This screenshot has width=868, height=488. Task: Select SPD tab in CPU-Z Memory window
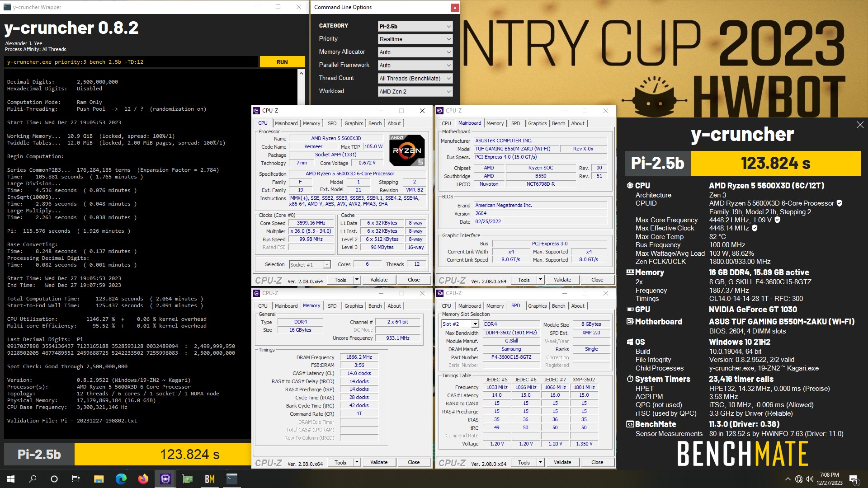pyautogui.click(x=332, y=306)
